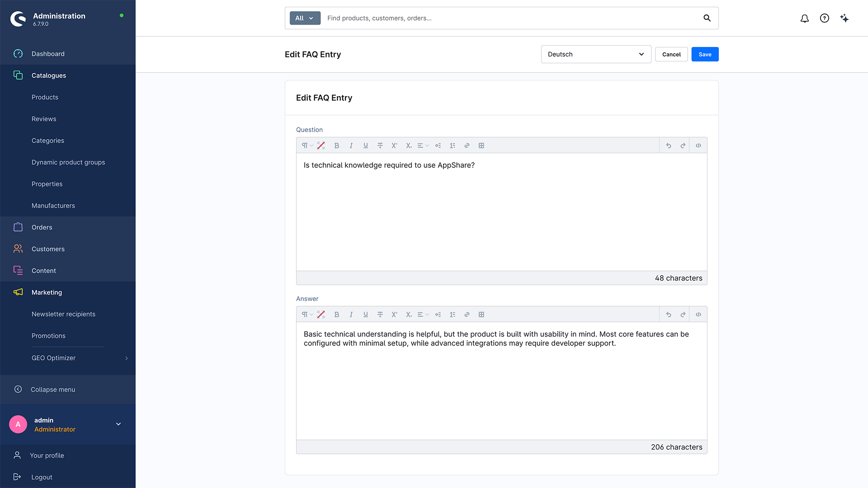Open text alignment dropdown in Question editor
This screenshot has height=488, width=868.
[423, 145]
